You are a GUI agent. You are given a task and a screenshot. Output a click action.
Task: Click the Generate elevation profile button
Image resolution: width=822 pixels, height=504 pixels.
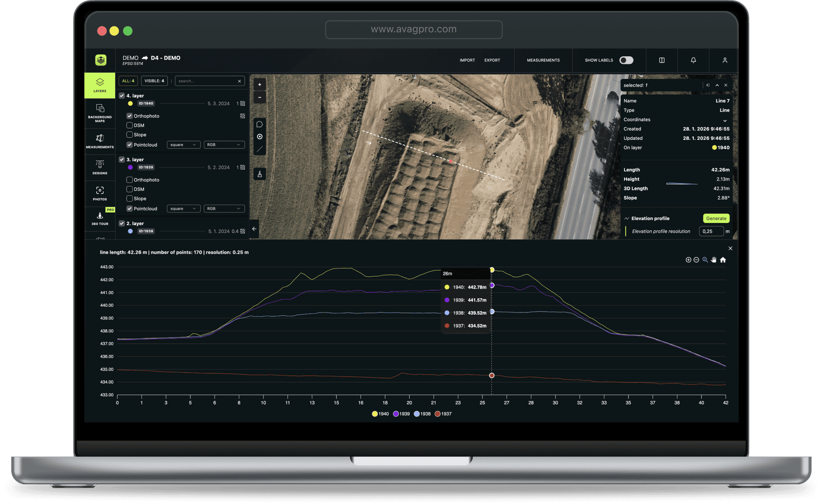(716, 218)
